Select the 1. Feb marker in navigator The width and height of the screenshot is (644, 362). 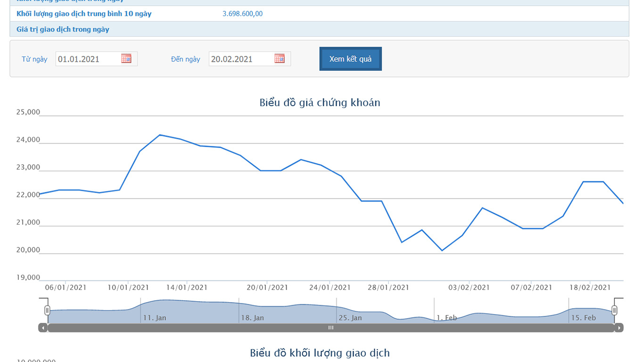tap(446, 318)
